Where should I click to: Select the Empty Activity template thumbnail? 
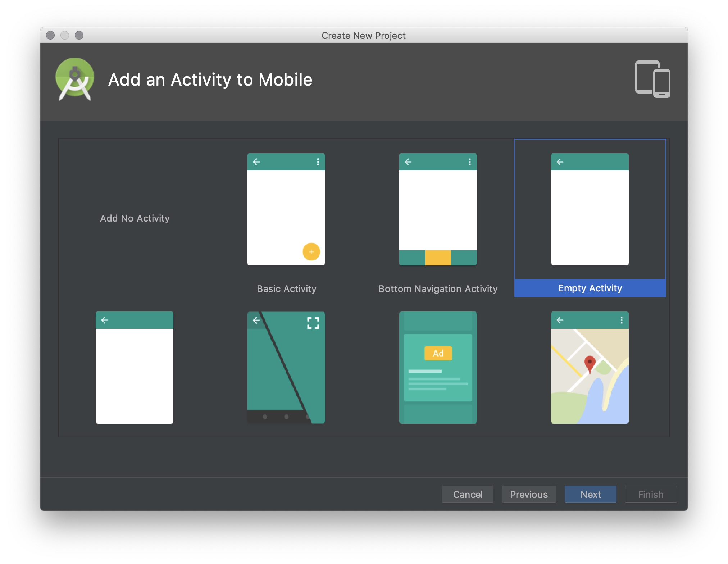pos(590,209)
